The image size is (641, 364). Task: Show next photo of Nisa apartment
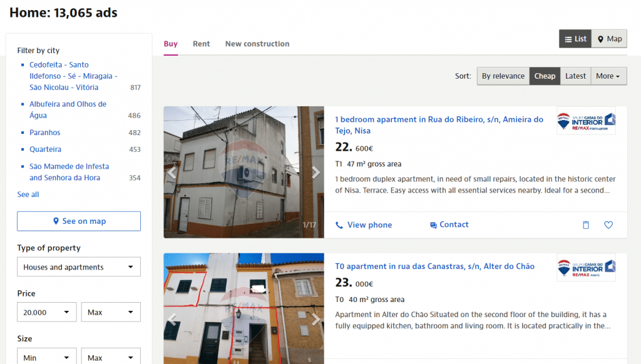tap(315, 173)
